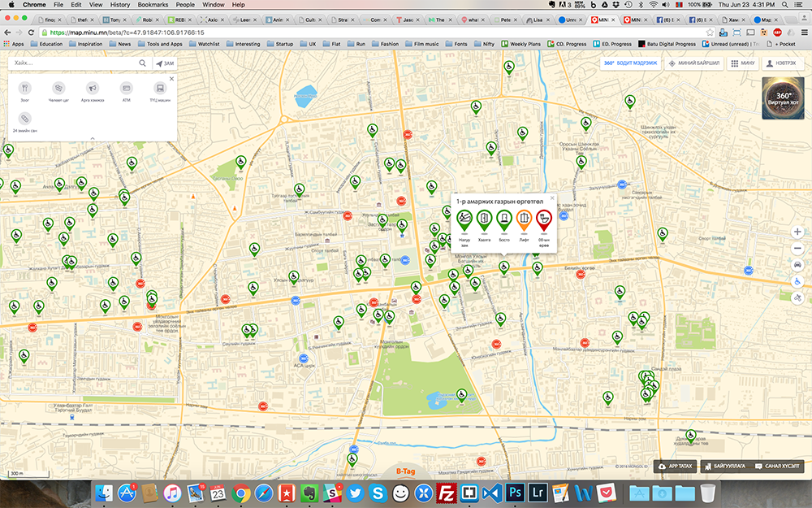Screen dimensions: 812x508
Task: Open the МИНУ apps grid menu
Action: pyautogui.click(x=742, y=63)
